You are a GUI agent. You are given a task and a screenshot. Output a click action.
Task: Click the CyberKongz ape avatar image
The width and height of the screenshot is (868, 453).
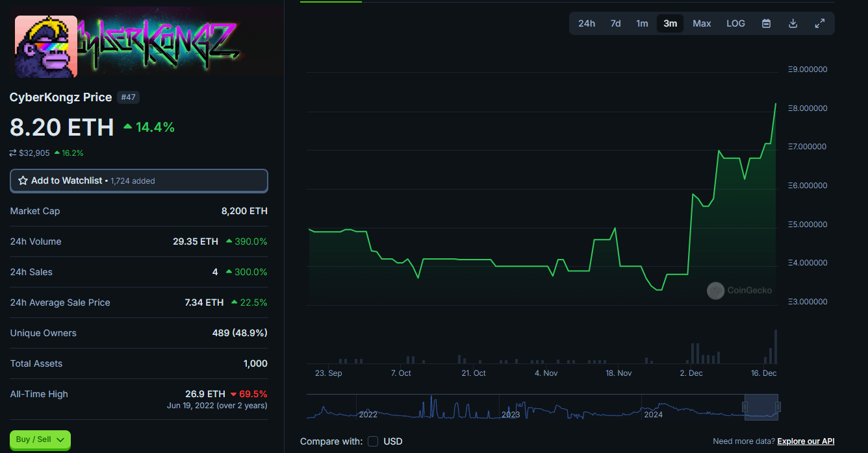point(46,47)
